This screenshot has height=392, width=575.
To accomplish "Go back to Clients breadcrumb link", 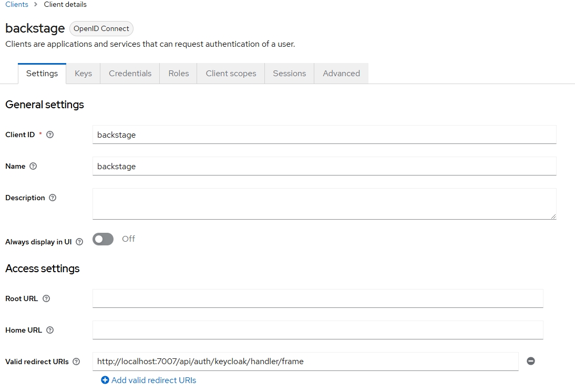I will coord(16,4).
